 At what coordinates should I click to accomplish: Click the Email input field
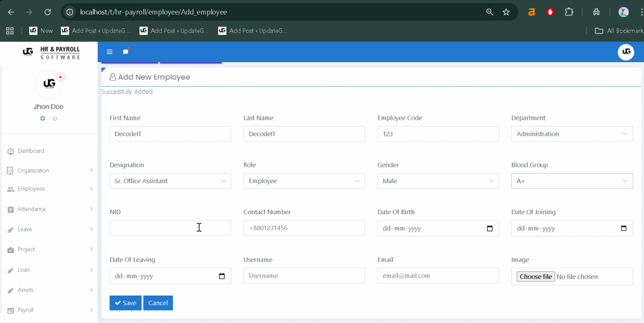(x=438, y=276)
